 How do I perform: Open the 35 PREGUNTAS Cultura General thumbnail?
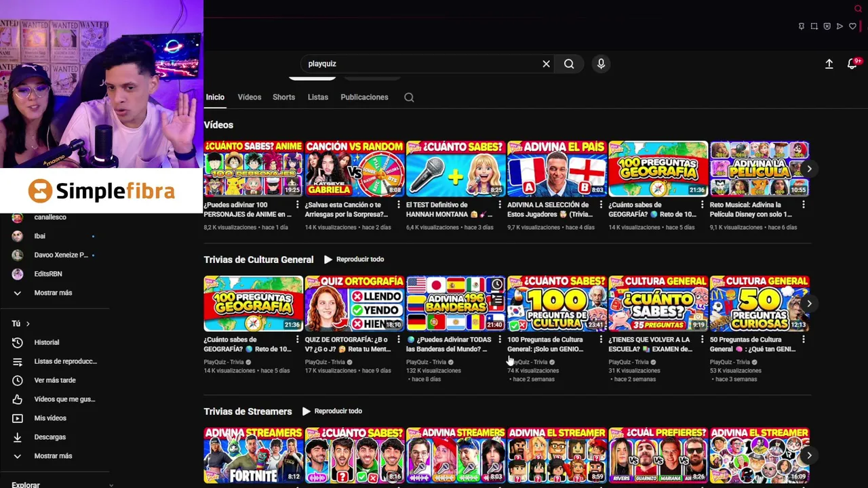tap(658, 304)
